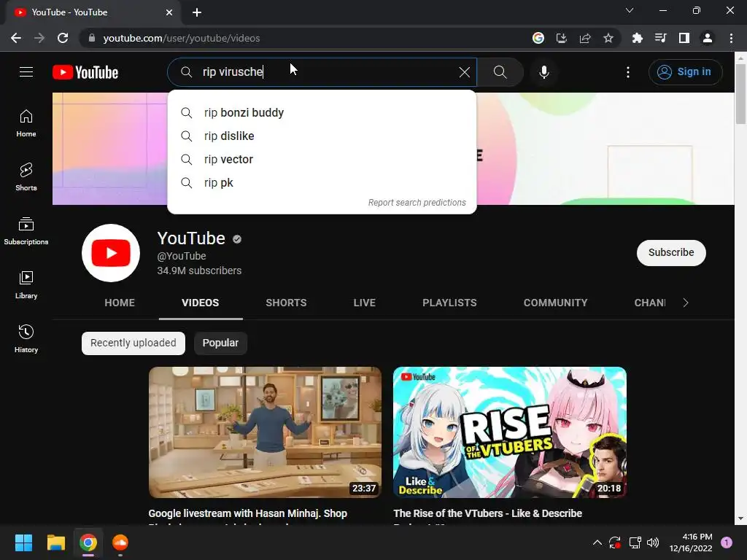Viewport: 747px width, 560px height.
Task: Click Report search predictions link
Action: point(417,203)
